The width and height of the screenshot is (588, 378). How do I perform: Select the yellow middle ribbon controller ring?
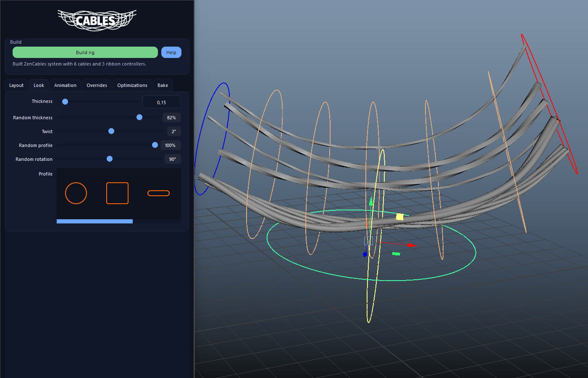pos(376,236)
